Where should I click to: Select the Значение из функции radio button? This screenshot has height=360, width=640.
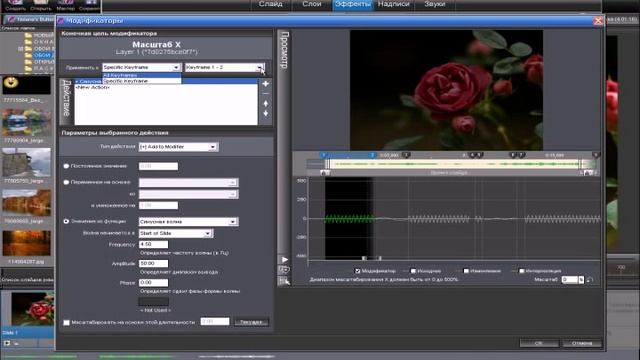(66, 221)
